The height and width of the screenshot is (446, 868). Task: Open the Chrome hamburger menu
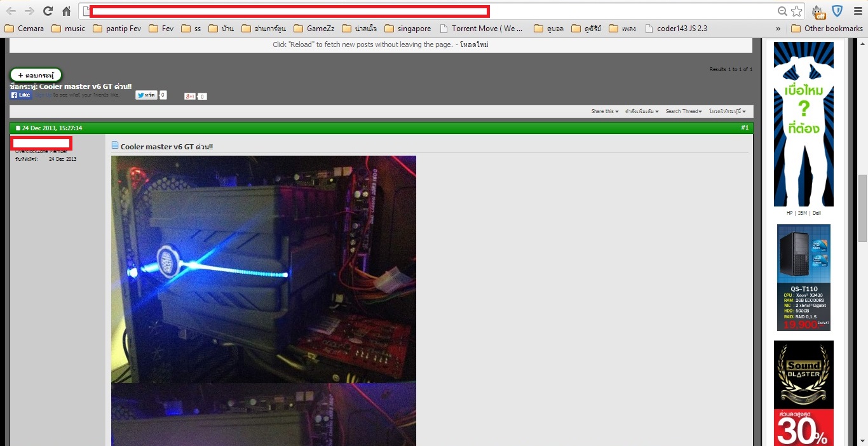(x=857, y=11)
